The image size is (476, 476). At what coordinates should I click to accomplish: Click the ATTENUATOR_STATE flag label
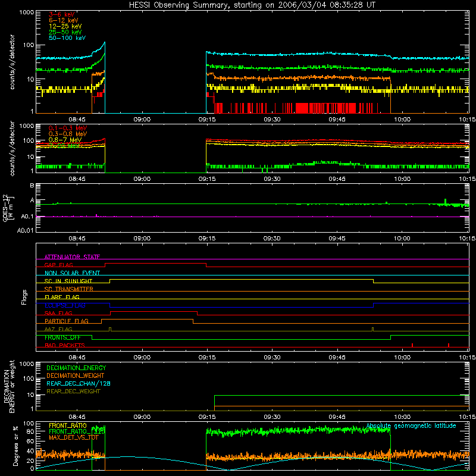72,257
